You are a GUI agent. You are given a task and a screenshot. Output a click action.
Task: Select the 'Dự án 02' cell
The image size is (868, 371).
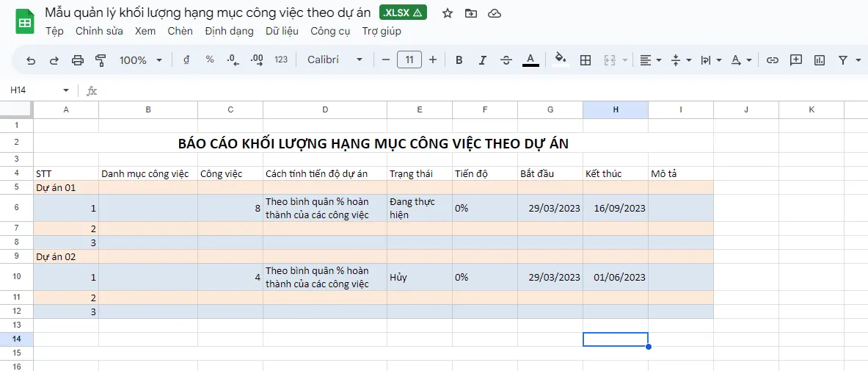pos(66,256)
